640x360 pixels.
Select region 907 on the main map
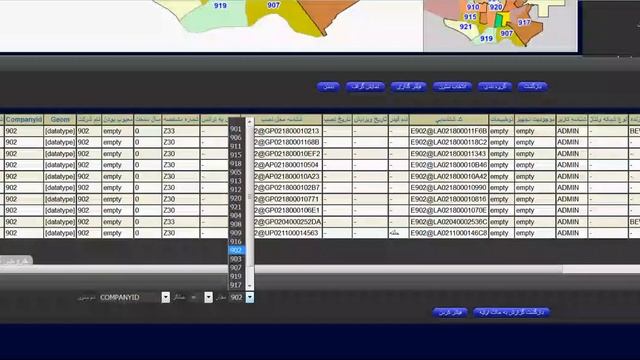click(x=273, y=5)
